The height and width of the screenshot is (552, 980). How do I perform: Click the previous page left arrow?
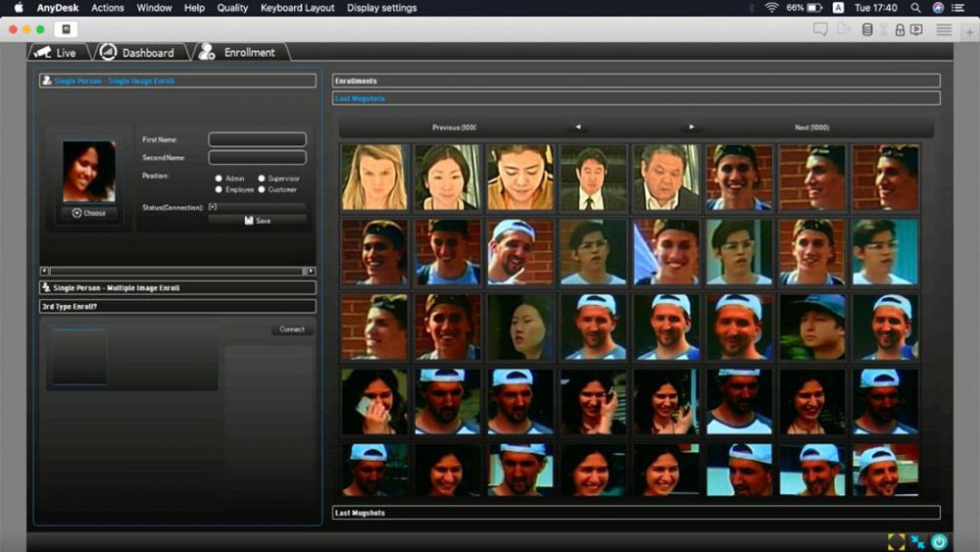point(578,127)
